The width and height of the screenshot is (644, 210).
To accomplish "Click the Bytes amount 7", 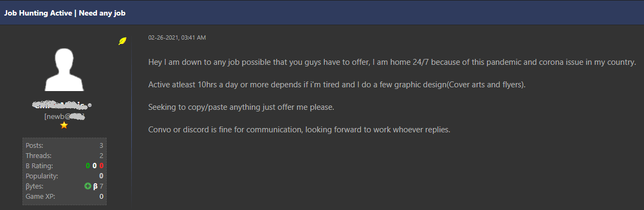I will [101, 186].
